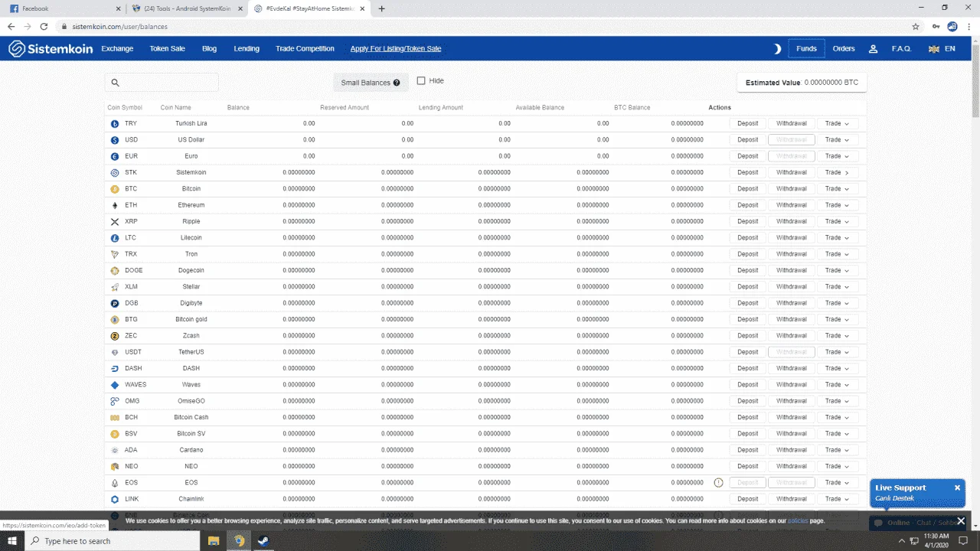Expand Trade dropdown for BTC row
The width and height of the screenshot is (980, 551).
pos(838,189)
